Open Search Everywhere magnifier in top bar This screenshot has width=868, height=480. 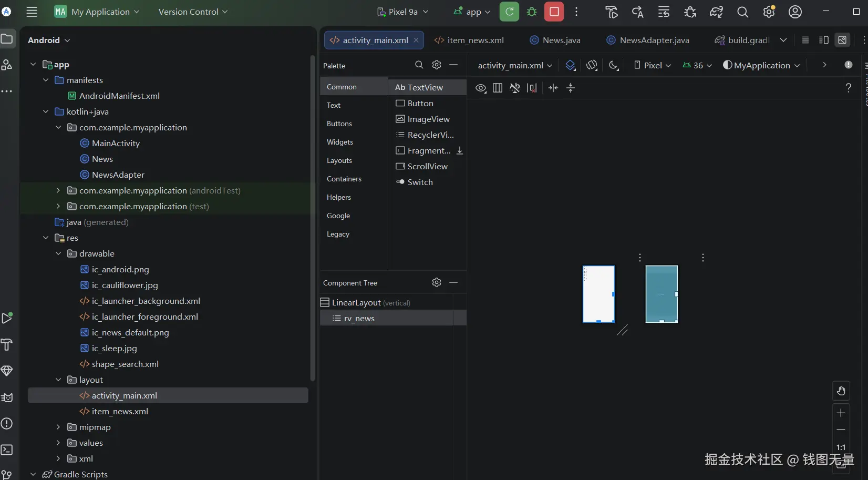point(742,12)
